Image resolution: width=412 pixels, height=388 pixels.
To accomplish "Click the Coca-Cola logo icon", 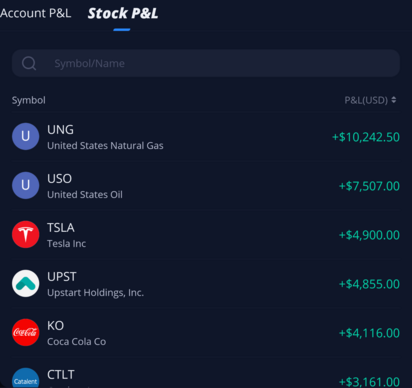I will pyautogui.click(x=26, y=332).
